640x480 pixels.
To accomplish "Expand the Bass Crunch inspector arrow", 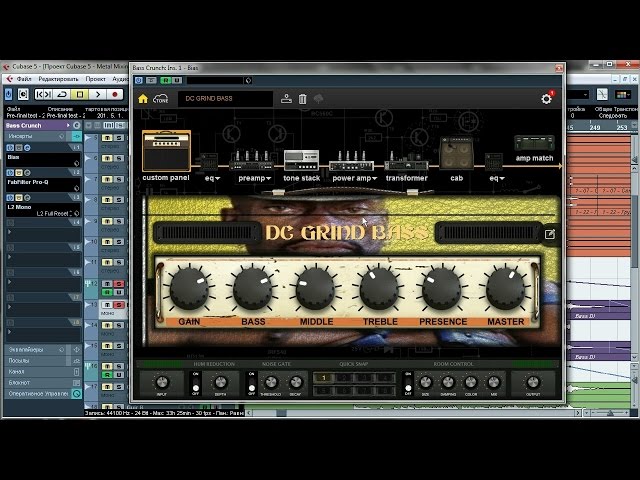I will [x=68, y=125].
